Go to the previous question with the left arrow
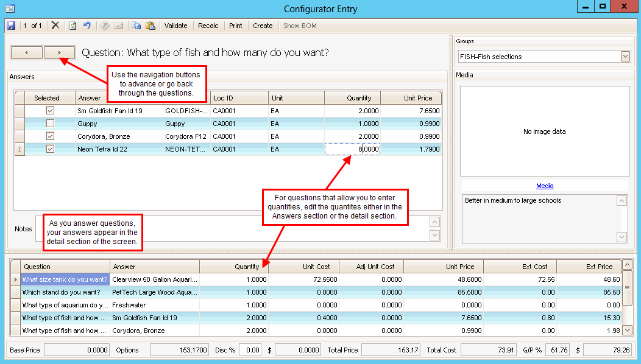641x364 pixels. [27, 53]
